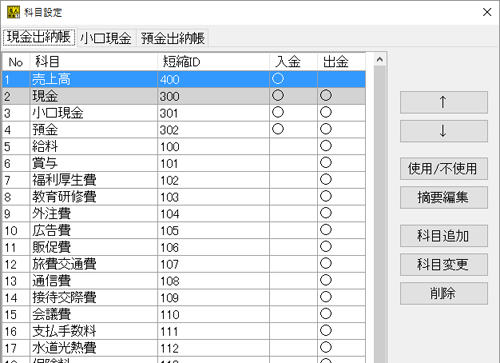Toggle 出金 circle for 外注費 row
The image size is (500, 363).
[326, 213]
